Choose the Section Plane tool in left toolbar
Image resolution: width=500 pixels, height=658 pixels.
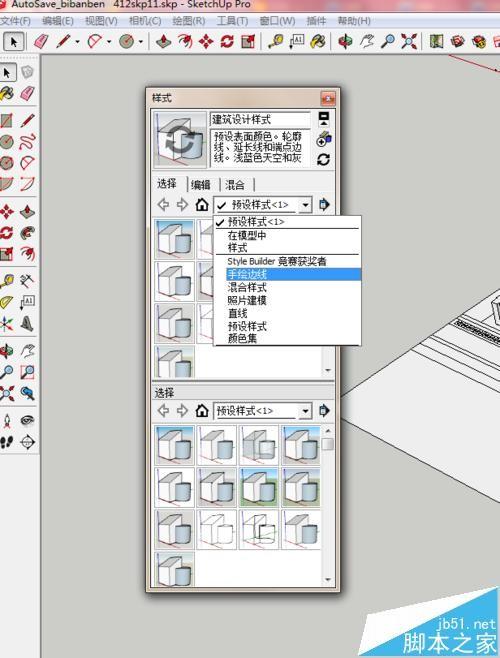27,442
